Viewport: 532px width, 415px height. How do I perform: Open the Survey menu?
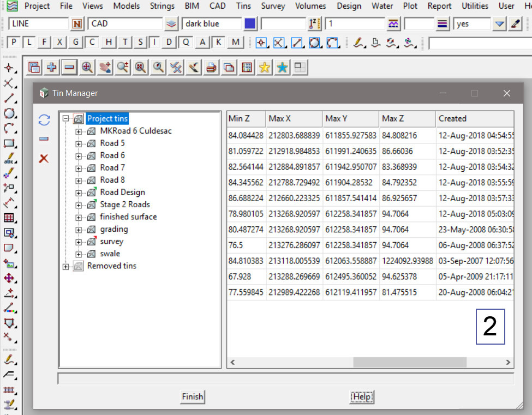coord(273,6)
